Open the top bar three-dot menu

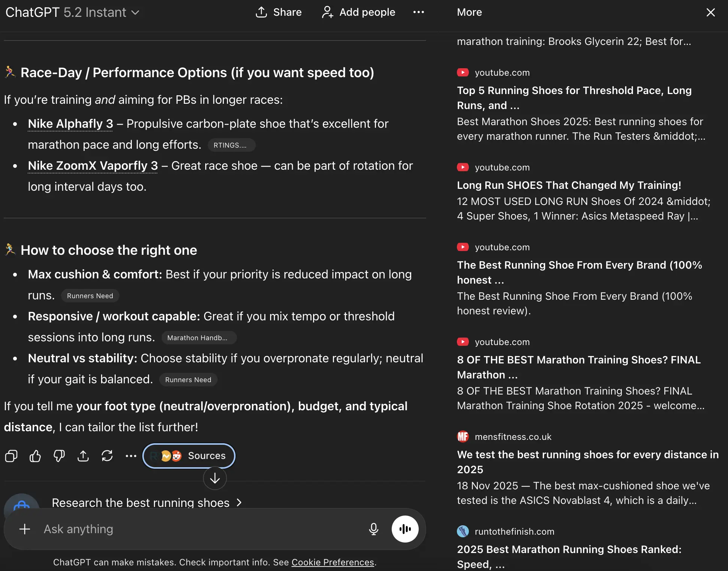(x=418, y=12)
